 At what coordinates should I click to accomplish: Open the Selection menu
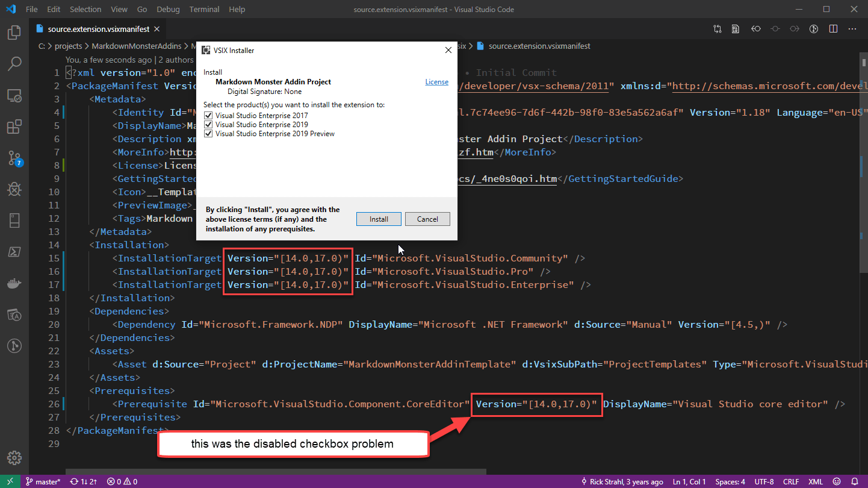click(85, 9)
